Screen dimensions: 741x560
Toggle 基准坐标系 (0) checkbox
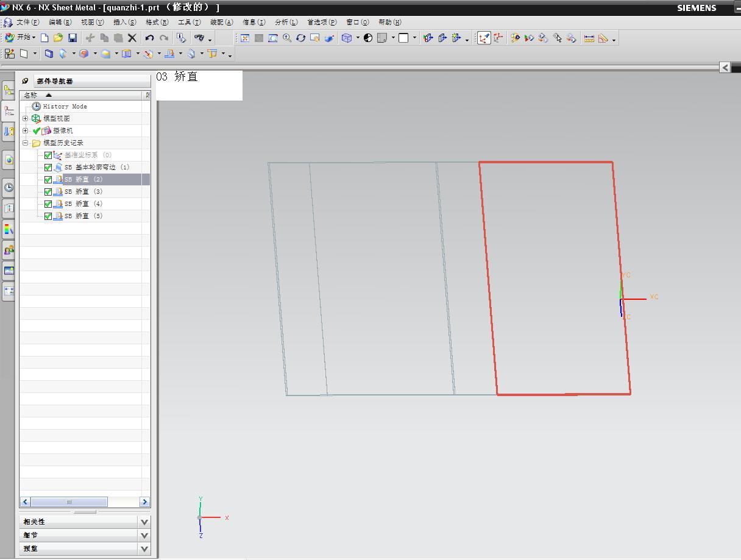pos(48,155)
